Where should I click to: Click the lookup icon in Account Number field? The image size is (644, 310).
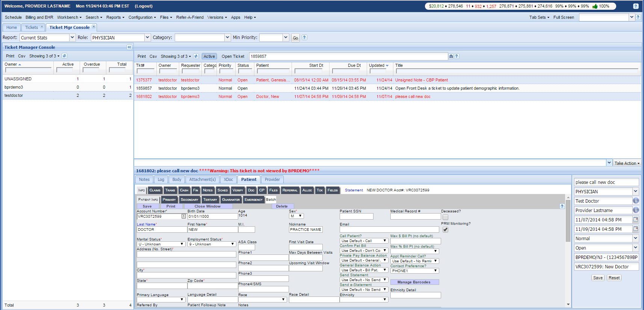pyautogui.click(x=184, y=216)
